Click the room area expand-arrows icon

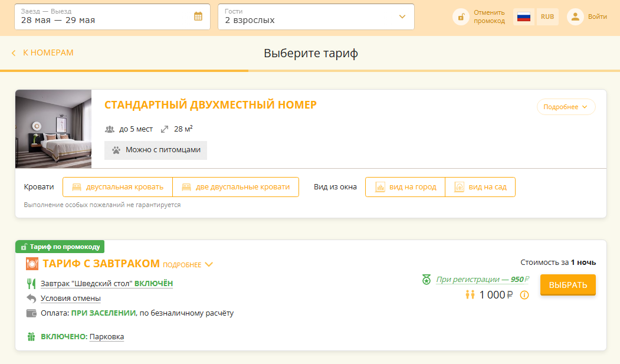point(165,129)
